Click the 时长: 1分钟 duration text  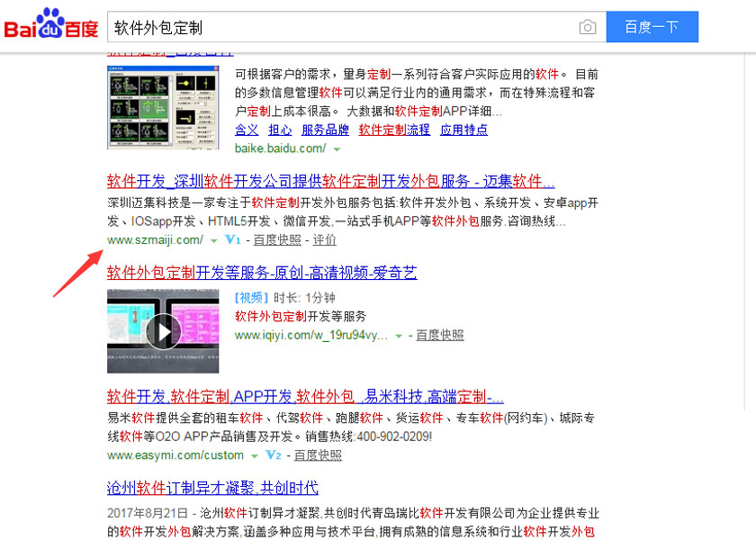point(304,298)
